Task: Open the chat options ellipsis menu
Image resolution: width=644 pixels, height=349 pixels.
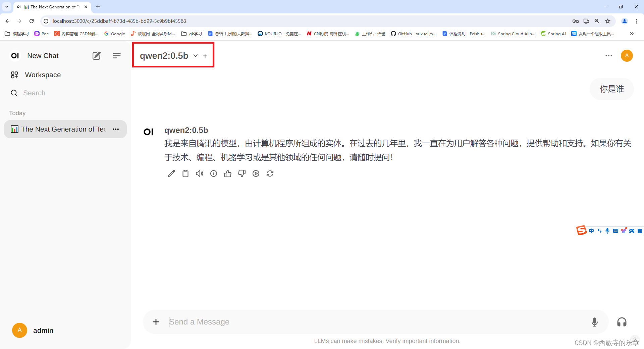Action: 609,56
